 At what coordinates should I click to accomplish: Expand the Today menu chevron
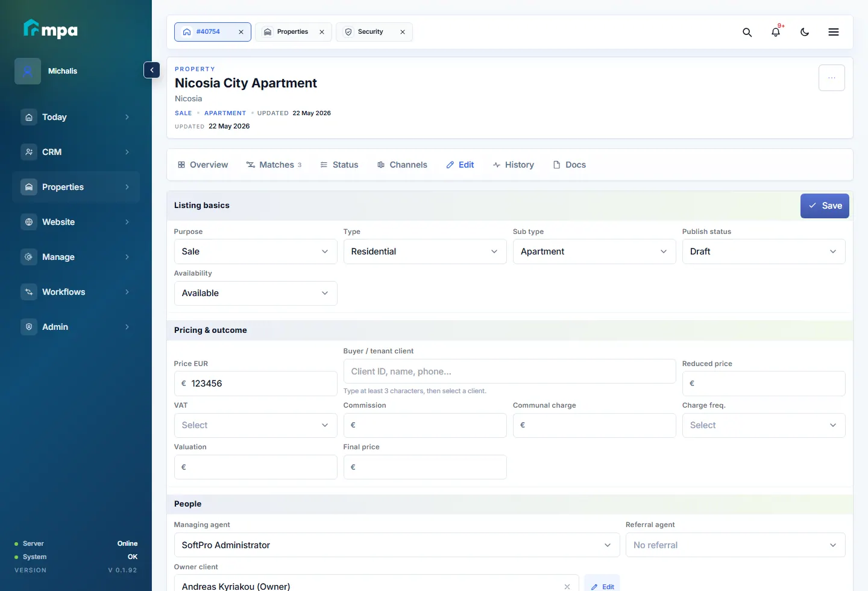(127, 117)
